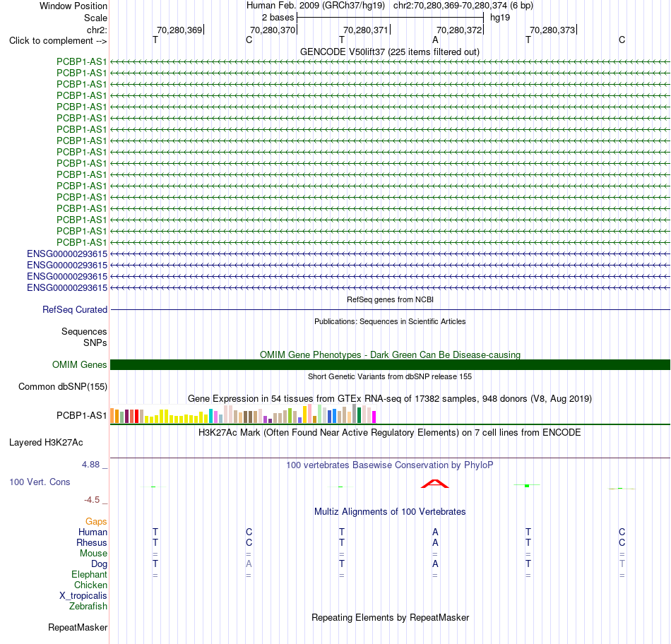The image size is (671, 644).
Task: Open the OMIM Gene Phenotypes track title
Action: click(390, 354)
